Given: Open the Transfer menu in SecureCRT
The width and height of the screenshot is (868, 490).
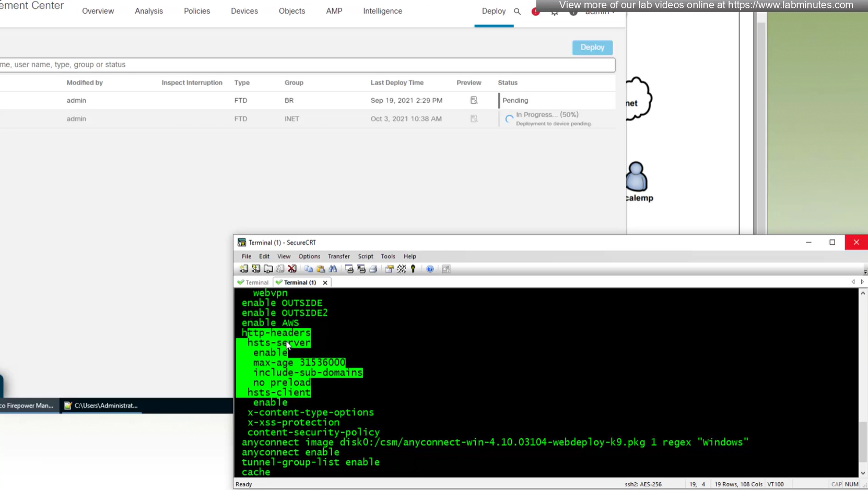Looking at the screenshot, I should coord(338,256).
